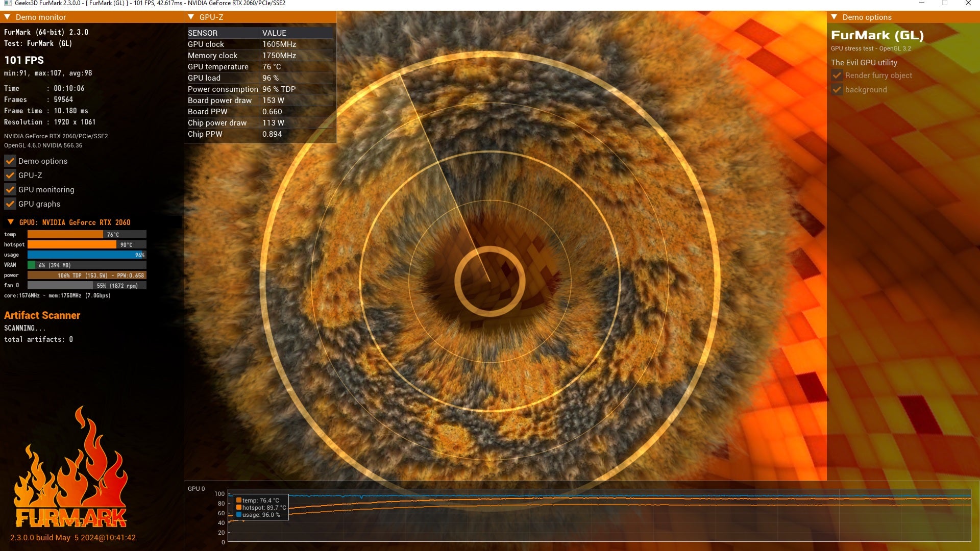Click the disabled maximize window icon
The height and width of the screenshot is (551, 980).
(x=945, y=3)
